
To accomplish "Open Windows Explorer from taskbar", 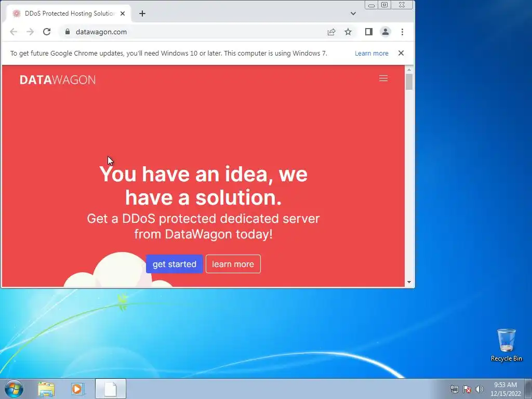I will (x=46, y=389).
